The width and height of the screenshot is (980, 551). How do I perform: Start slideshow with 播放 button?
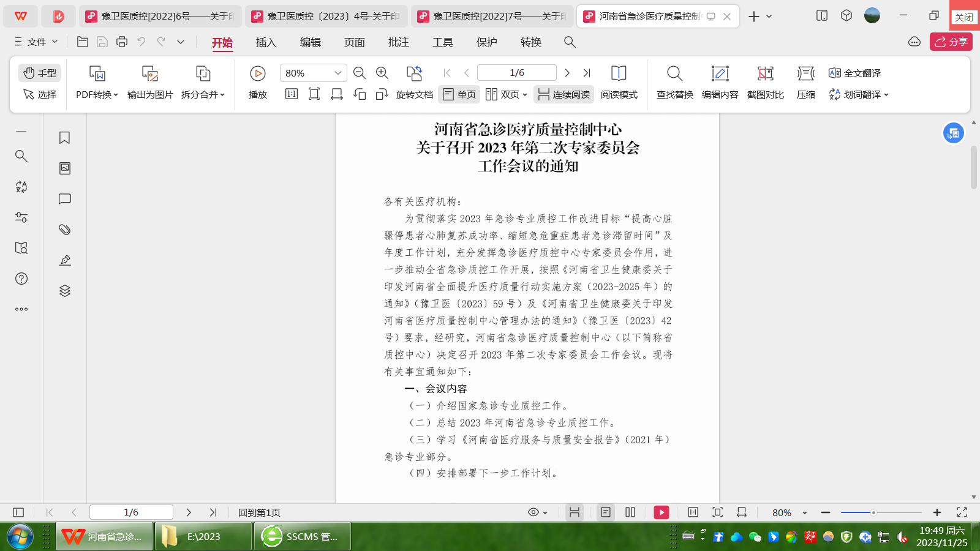[x=258, y=83]
